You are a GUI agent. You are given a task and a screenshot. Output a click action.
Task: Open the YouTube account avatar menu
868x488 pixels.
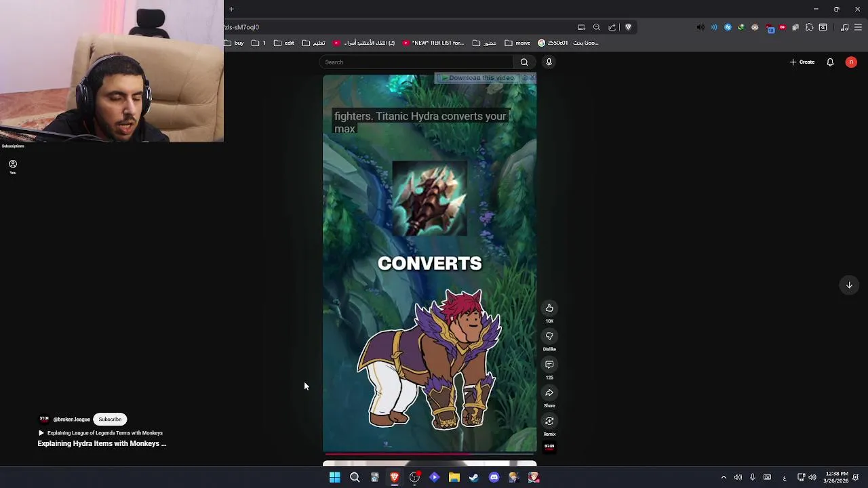(851, 62)
